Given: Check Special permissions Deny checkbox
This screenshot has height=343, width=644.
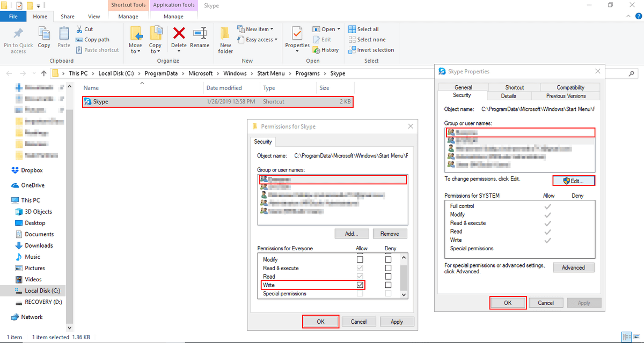Looking at the screenshot, I should [388, 294].
